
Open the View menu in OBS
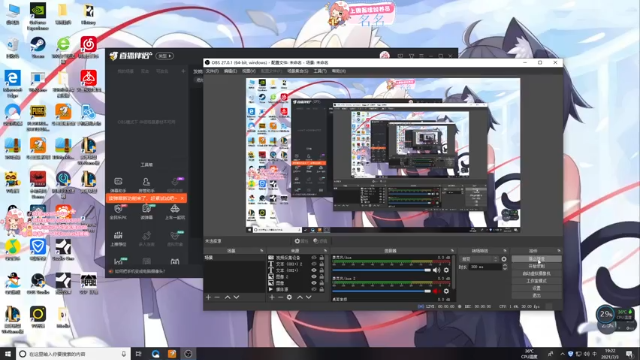pyautogui.click(x=249, y=71)
